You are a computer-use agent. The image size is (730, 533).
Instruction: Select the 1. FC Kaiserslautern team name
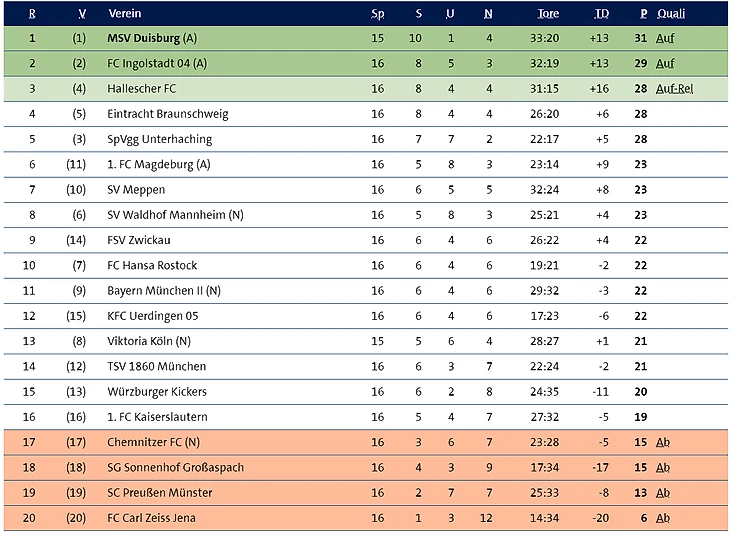[x=155, y=417]
